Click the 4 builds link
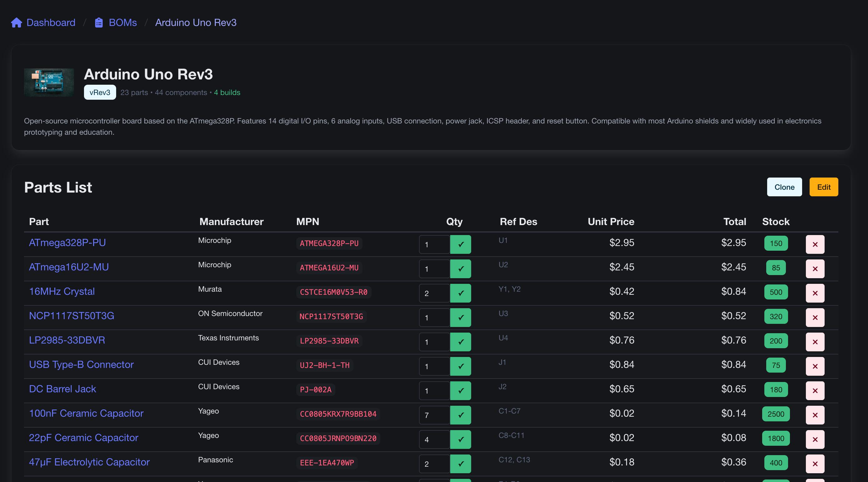The image size is (868, 482). coord(227,92)
